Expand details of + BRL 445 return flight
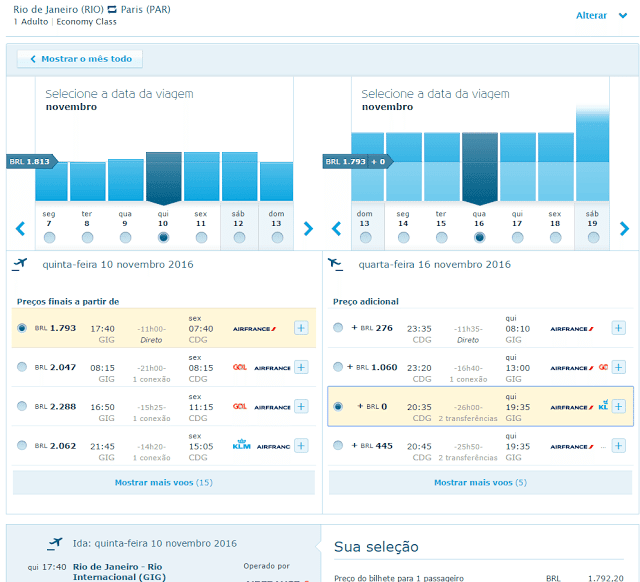The width and height of the screenshot is (640, 582). [x=618, y=446]
